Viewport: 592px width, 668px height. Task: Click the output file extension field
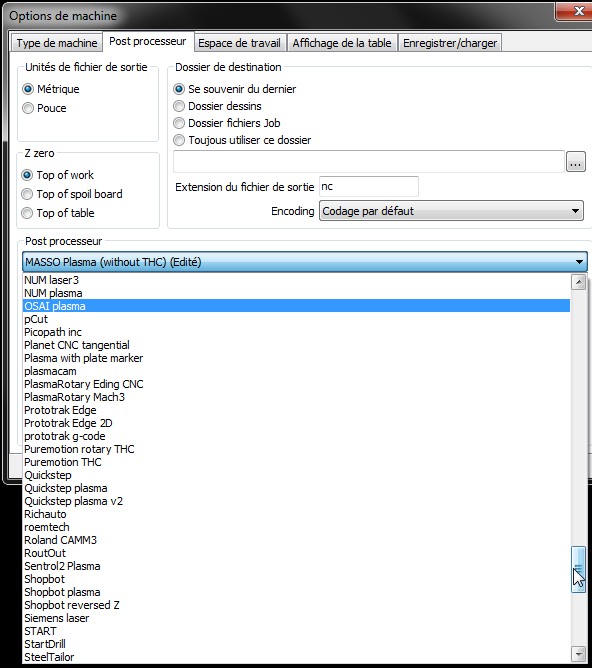coord(369,187)
